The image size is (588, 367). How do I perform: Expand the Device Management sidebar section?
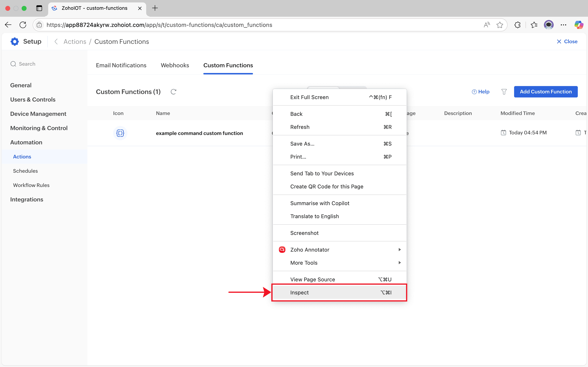coord(38,114)
